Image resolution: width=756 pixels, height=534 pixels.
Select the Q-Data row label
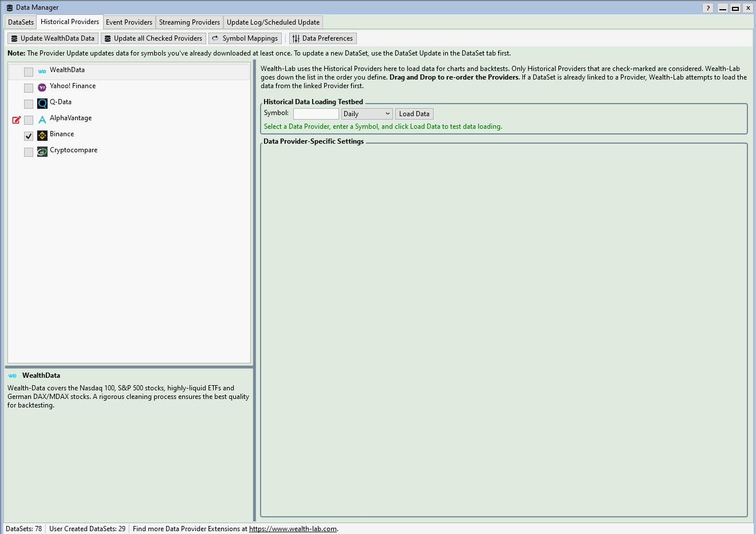pos(61,102)
